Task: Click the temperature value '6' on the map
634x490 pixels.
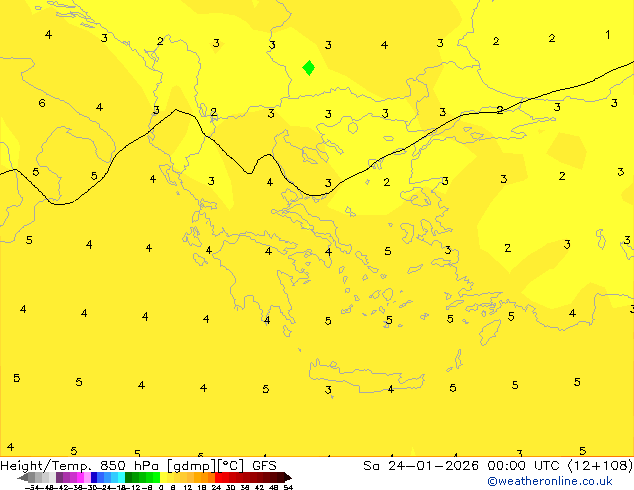Action: tap(42, 103)
